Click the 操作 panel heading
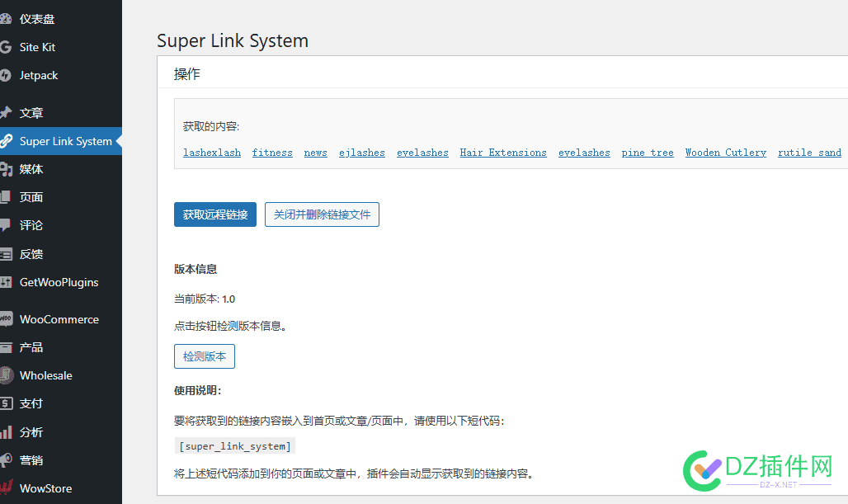 coord(187,74)
